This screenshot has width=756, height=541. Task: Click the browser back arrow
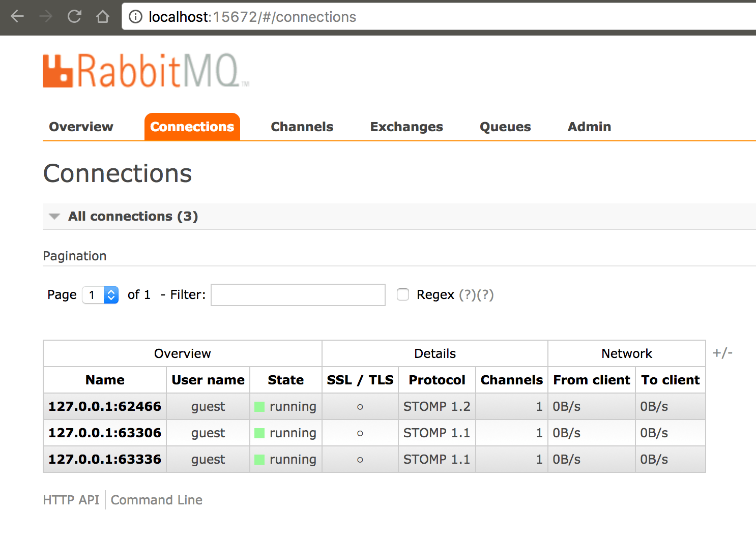click(17, 17)
